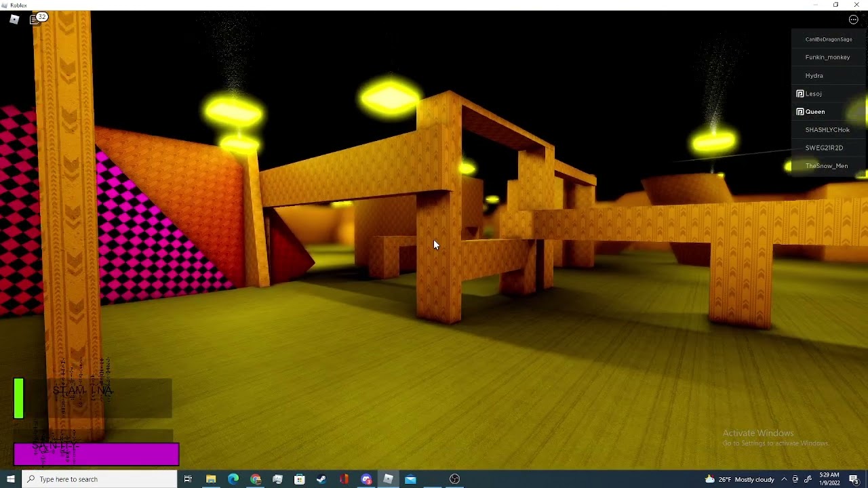
Task: Open the OBS Studio taskbar icon
Action: pos(454,479)
